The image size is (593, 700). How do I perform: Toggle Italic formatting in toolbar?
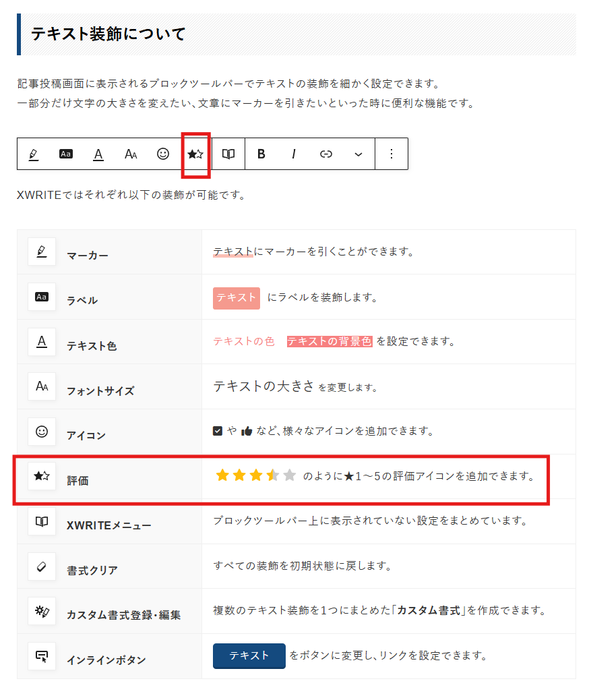(x=294, y=154)
